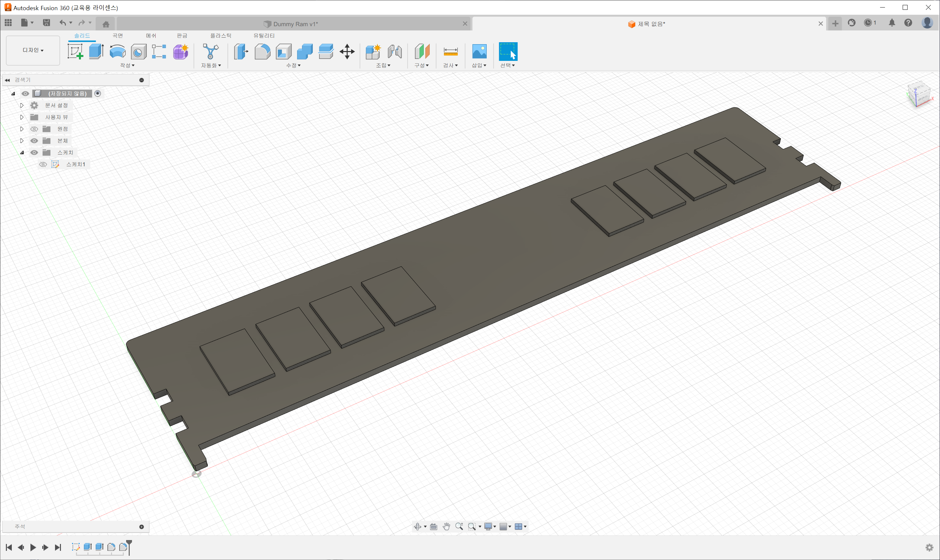This screenshot has height=560, width=940.
Task: Open the notifications bell
Action: [x=892, y=23]
